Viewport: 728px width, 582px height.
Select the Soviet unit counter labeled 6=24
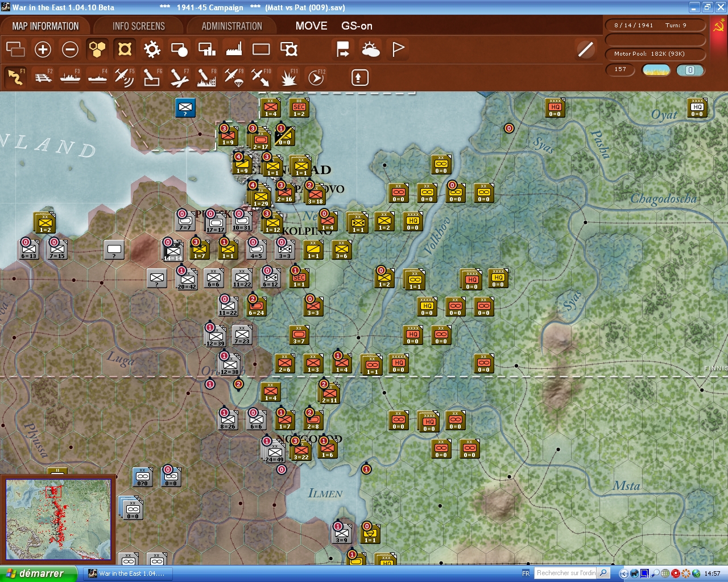[x=256, y=306]
